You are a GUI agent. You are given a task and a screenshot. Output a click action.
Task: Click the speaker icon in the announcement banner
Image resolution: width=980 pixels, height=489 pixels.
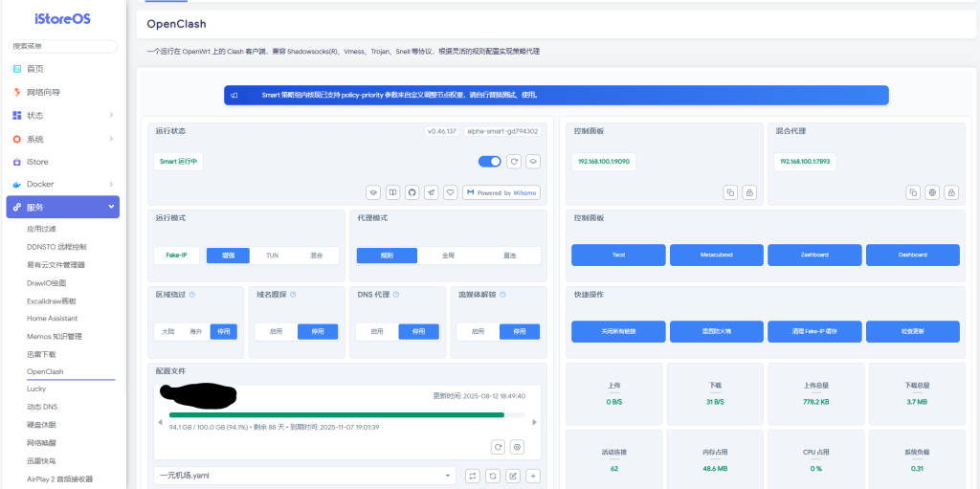point(234,95)
